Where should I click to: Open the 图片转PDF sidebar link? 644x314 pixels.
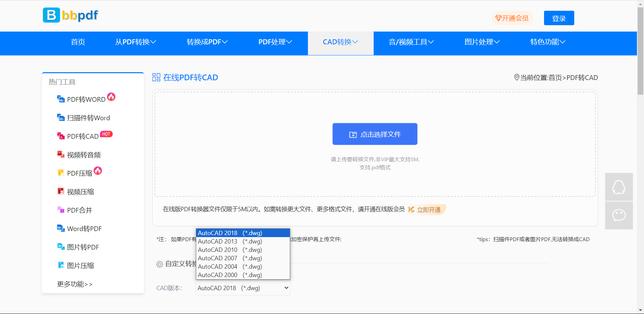pos(83,247)
